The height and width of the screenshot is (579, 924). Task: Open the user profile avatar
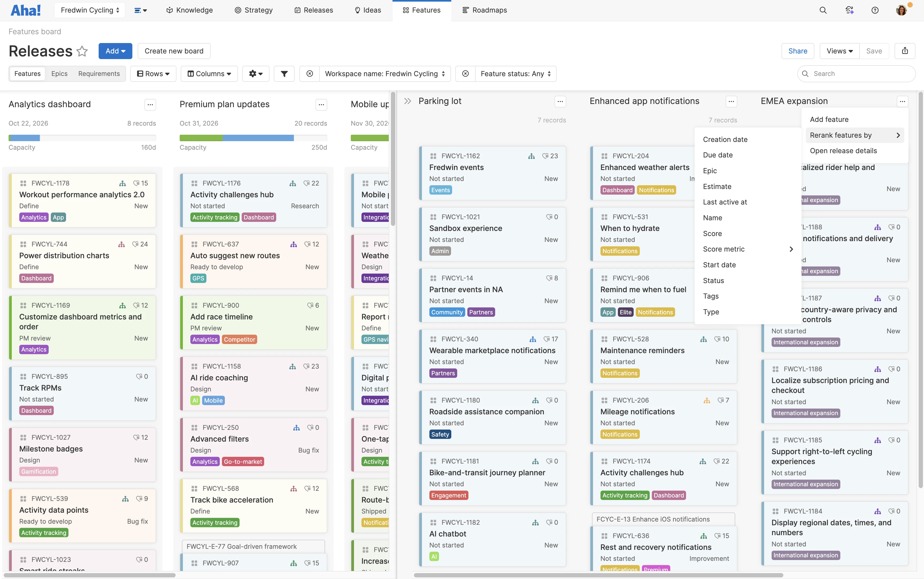(902, 10)
